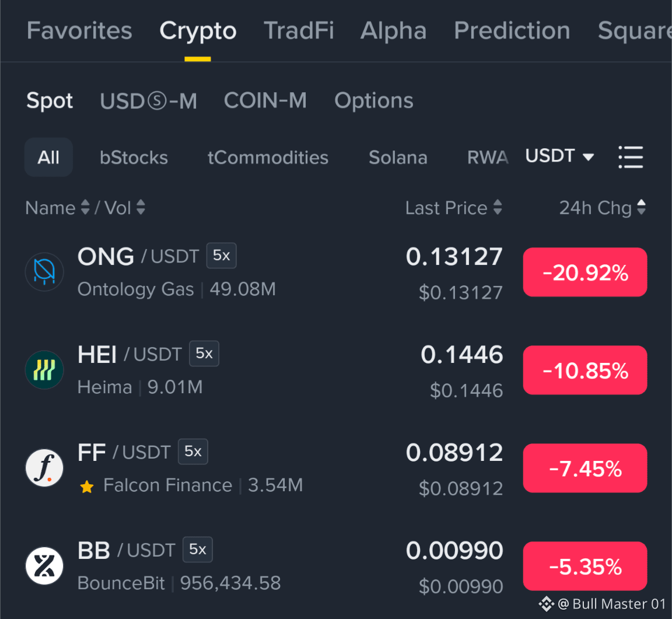This screenshot has height=619, width=672.
Task: Toggle the -10.85% change badge for HEI
Action: click(585, 370)
